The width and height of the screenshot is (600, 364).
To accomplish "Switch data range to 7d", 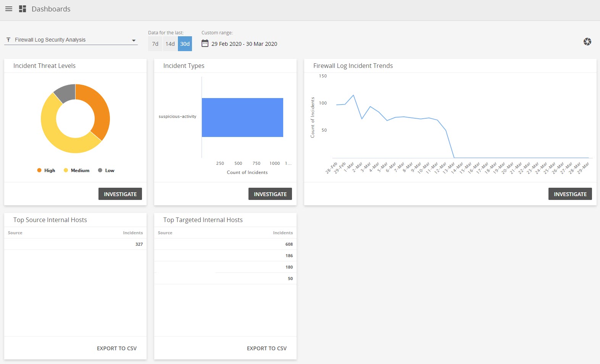I will (x=155, y=44).
